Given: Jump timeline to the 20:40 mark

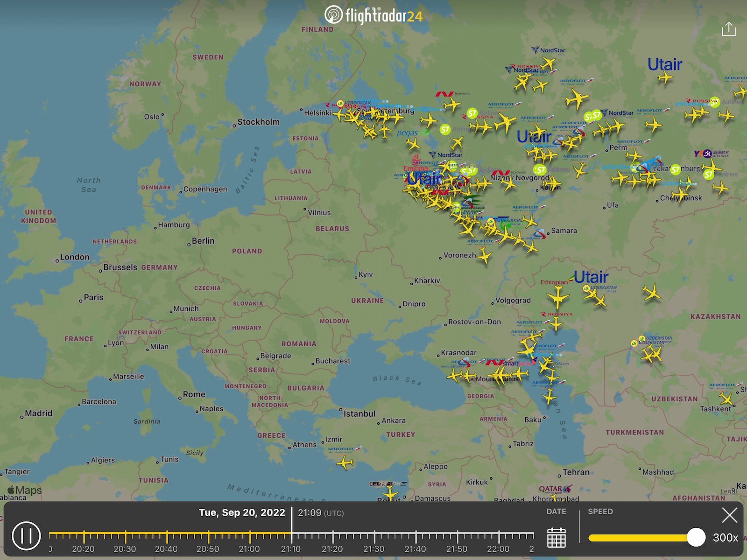Looking at the screenshot, I should coord(166,549).
